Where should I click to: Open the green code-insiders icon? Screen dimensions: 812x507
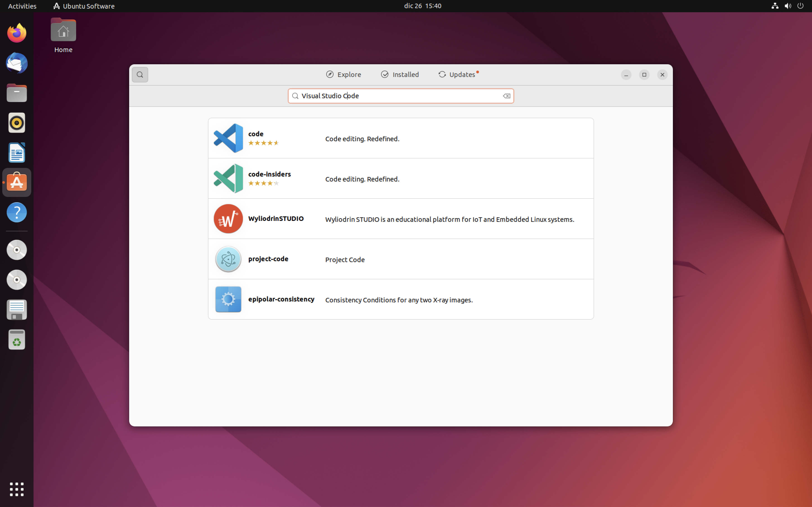coord(228,178)
